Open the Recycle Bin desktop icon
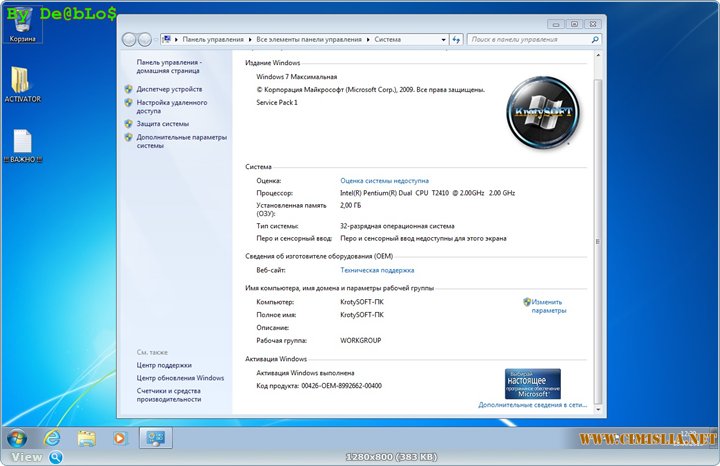The height and width of the screenshot is (466, 720). pos(22,25)
